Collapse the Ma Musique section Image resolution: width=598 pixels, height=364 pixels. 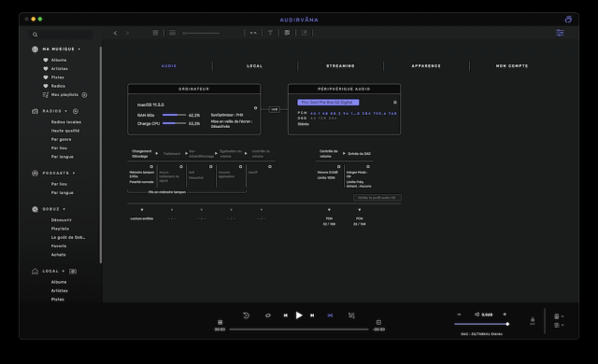click(78, 49)
